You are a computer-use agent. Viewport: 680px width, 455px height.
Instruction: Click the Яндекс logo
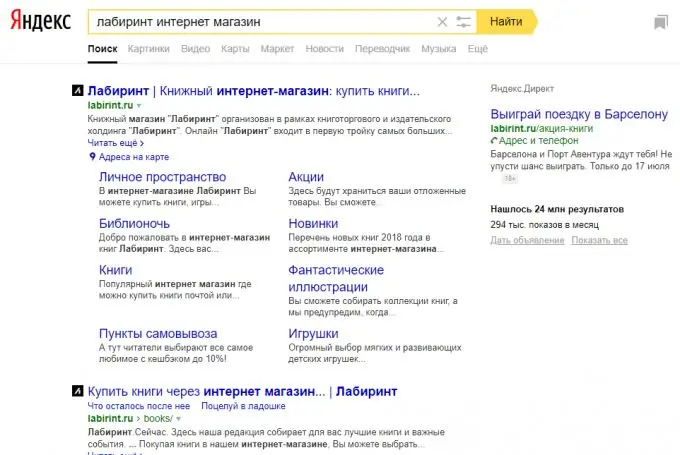[x=40, y=21]
